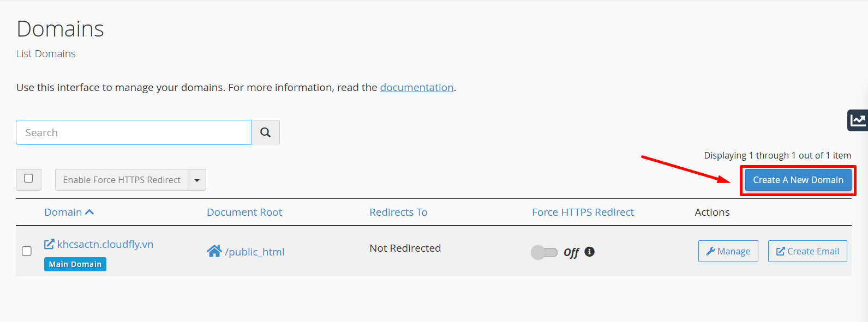Screen dimensions: 868x322
Task: Click the external-link icon on Create Email
Action: click(780, 251)
